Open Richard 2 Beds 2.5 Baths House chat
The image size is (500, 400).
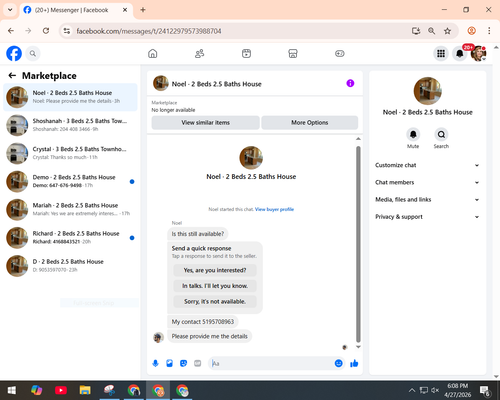point(70,238)
